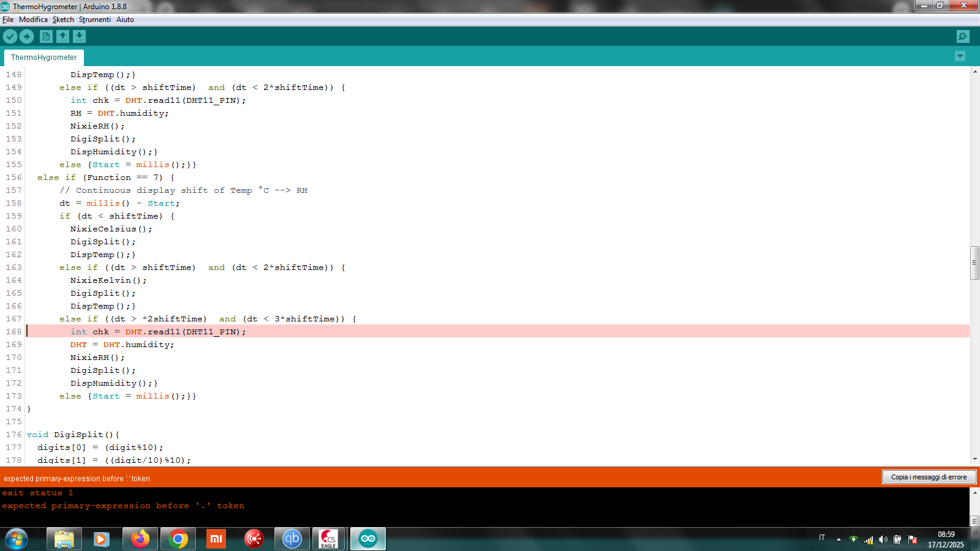The image size is (980, 551).
Task: Open the Strumenti menu
Action: [x=94, y=20]
